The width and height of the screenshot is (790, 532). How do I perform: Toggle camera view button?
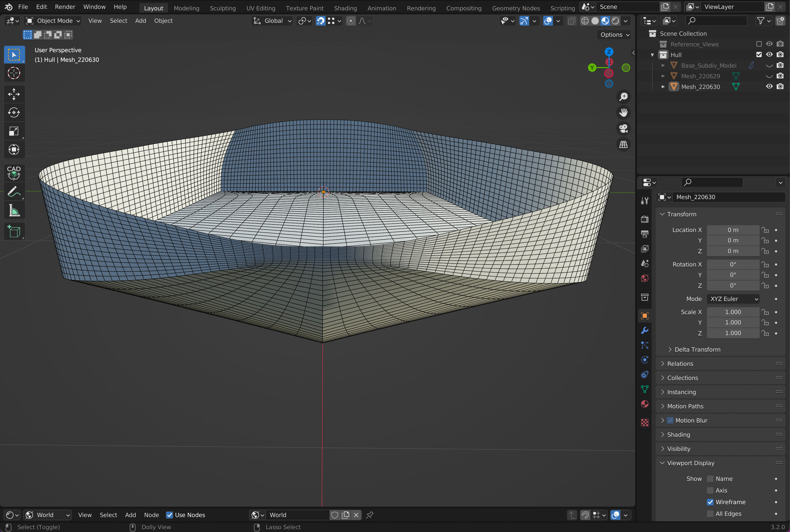(x=623, y=129)
